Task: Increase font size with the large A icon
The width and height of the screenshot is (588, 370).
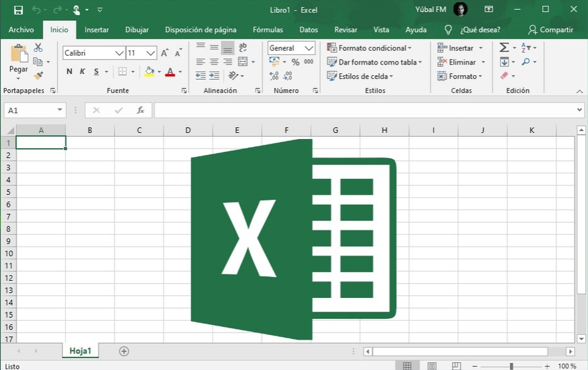Action: click(165, 53)
